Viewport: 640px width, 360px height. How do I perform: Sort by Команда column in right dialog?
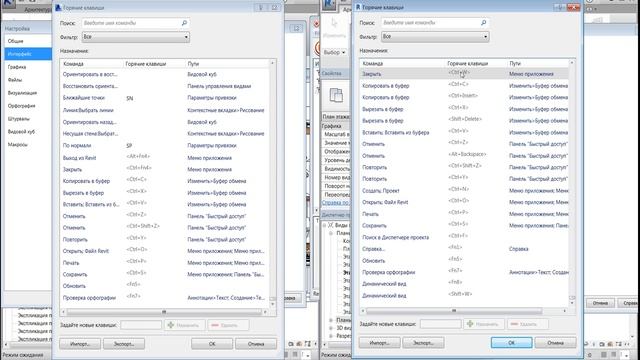pyautogui.click(x=403, y=64)
